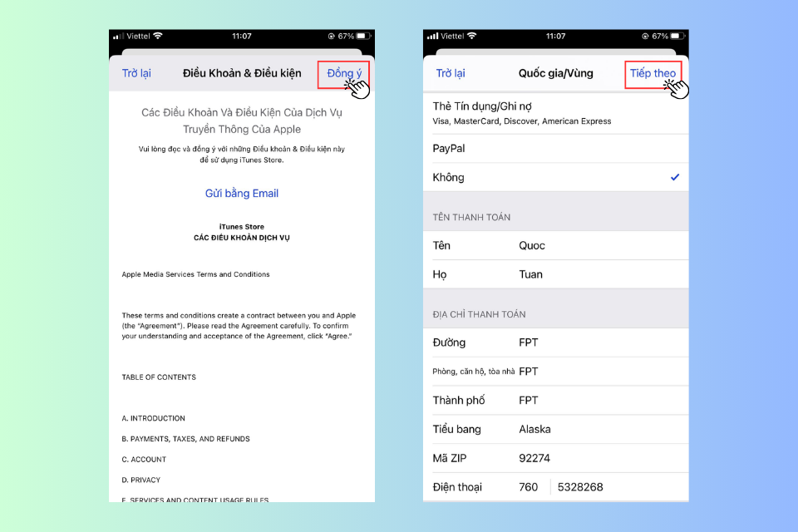Image resolution: width=798 pixels, height=532 pixels.
Task: Tap signal bars in right phone status bar
Action: point(432,36)
